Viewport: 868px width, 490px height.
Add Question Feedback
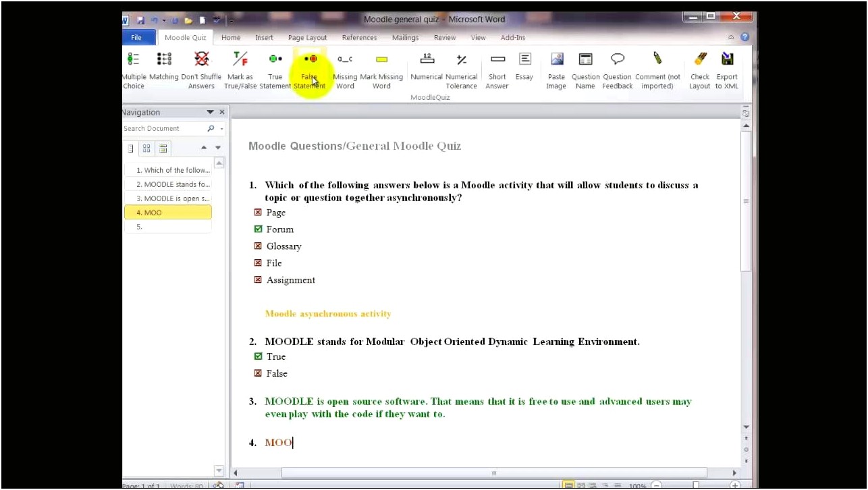tap(618, 70)
